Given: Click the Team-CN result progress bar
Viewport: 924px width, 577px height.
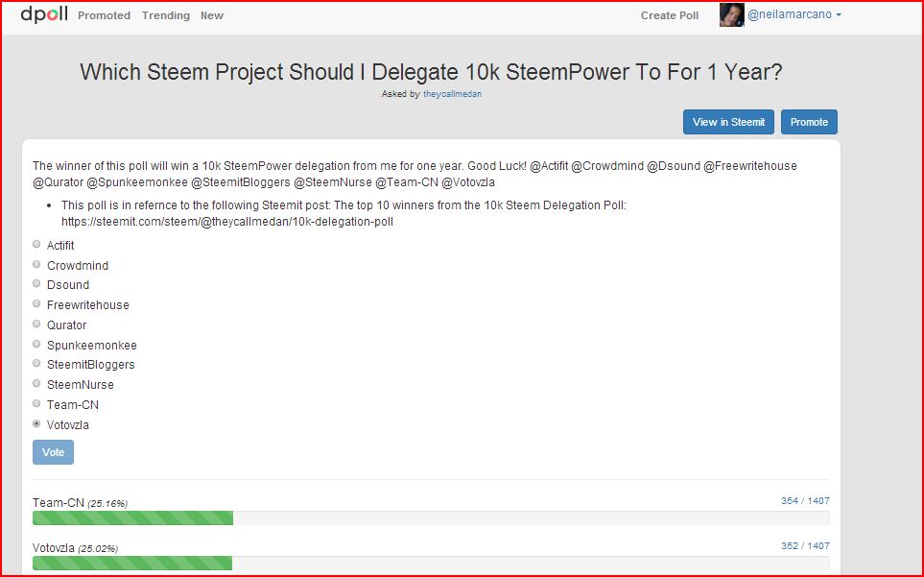Looking at the screenshot, I should 431,518.
